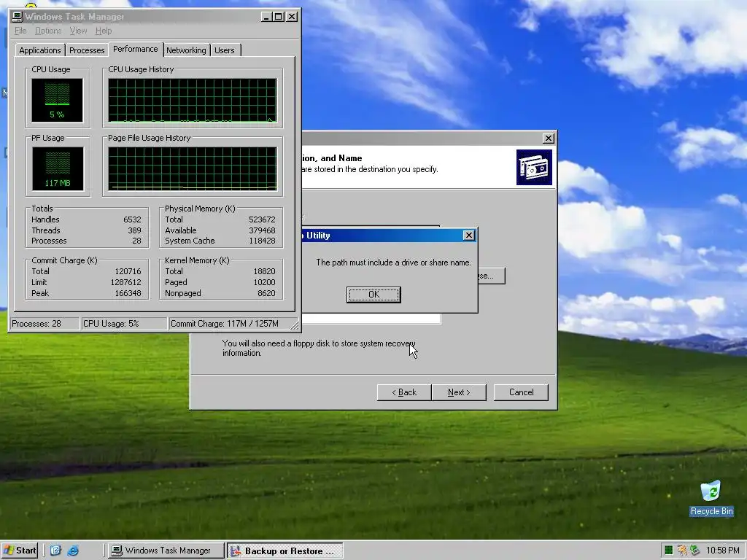747x560 pixels.
Task: Click the Task Manager CPU tray icon
Action: coord(668,551)
